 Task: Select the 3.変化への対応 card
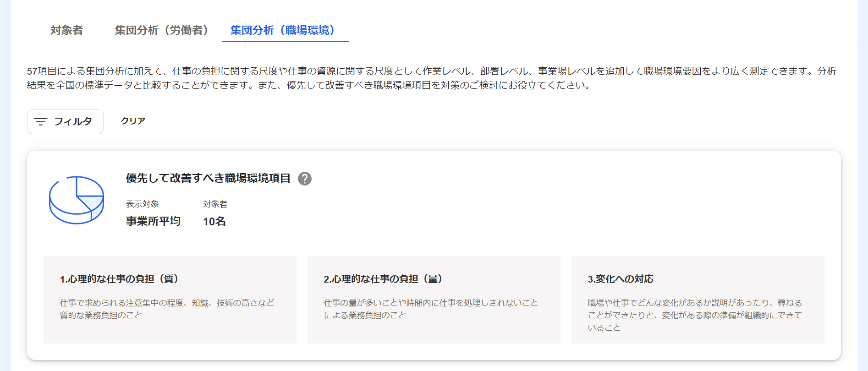coord(698,300)
